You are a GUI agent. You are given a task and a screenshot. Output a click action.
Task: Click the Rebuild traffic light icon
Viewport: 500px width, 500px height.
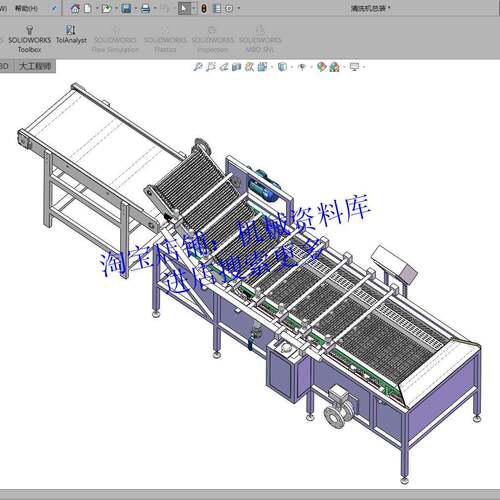(204, 8)
